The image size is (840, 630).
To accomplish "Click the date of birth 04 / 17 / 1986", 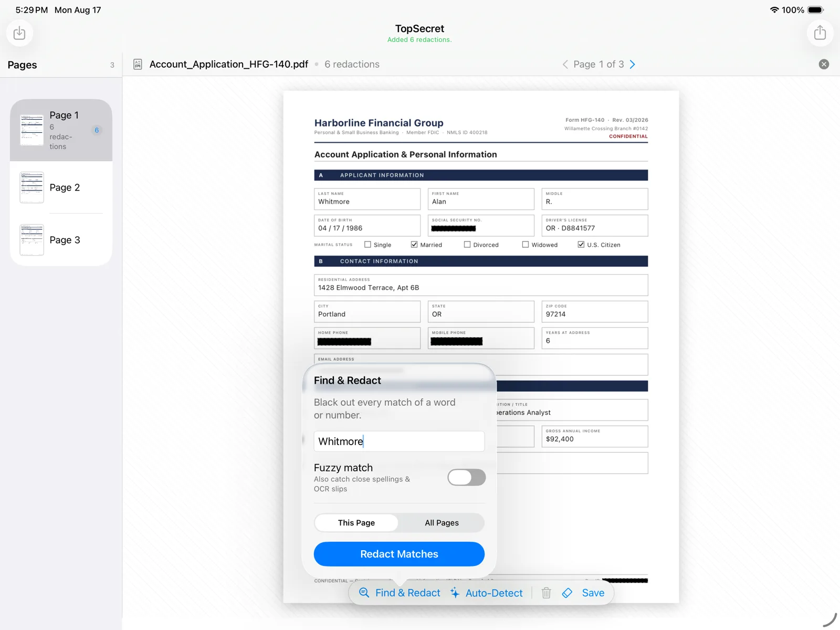I will pyautogui.click(x=340, y=228).
